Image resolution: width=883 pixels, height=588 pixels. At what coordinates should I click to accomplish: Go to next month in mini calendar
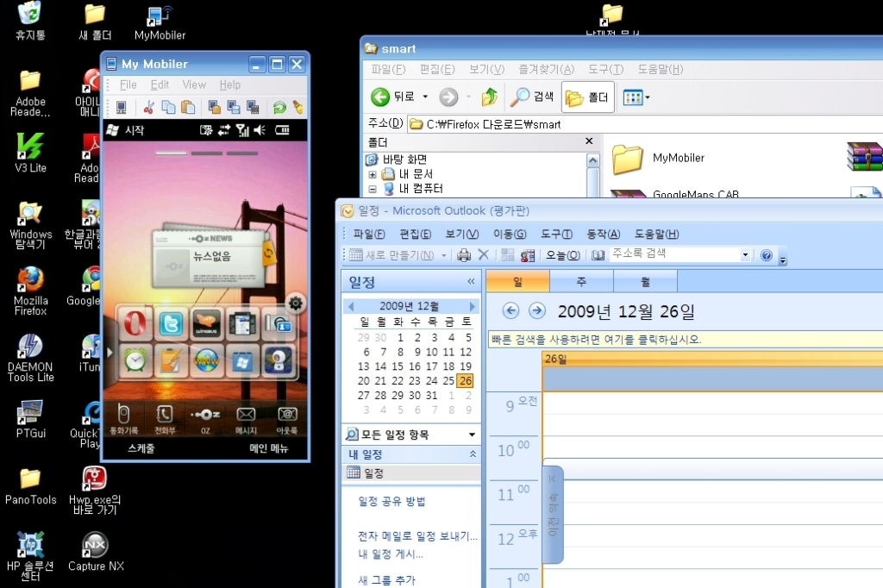click(x=472, y=306)
